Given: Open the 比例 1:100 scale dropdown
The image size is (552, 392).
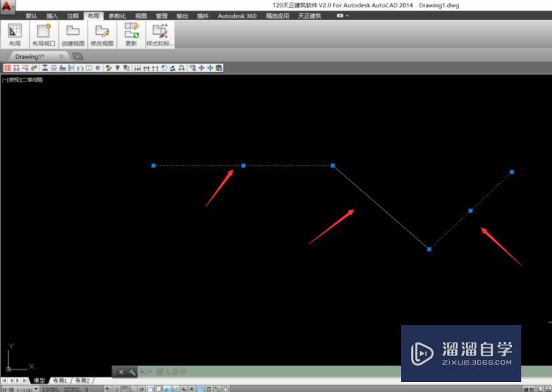Looking at the screenshot, I should (21, 389).
